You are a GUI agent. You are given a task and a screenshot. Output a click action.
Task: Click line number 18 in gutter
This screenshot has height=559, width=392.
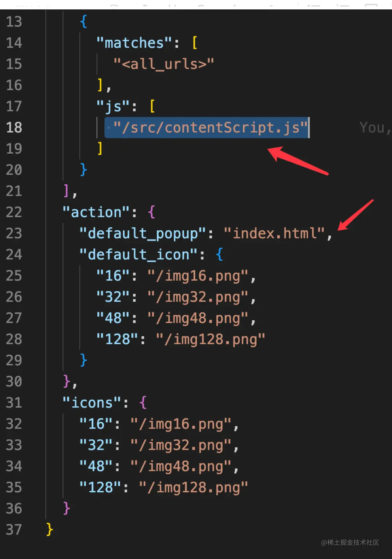pos(14,127)
